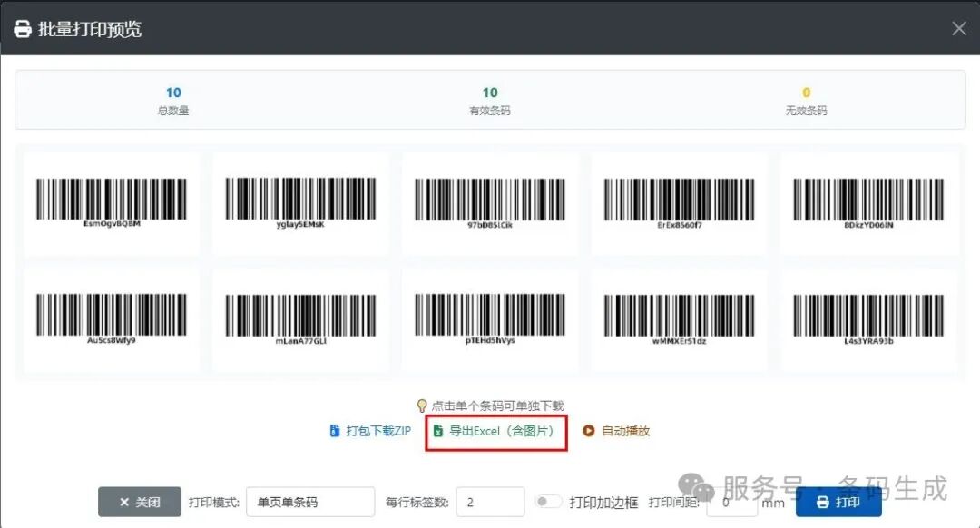
Task: Click 总数量 count 10
Action: coord(173,93)
